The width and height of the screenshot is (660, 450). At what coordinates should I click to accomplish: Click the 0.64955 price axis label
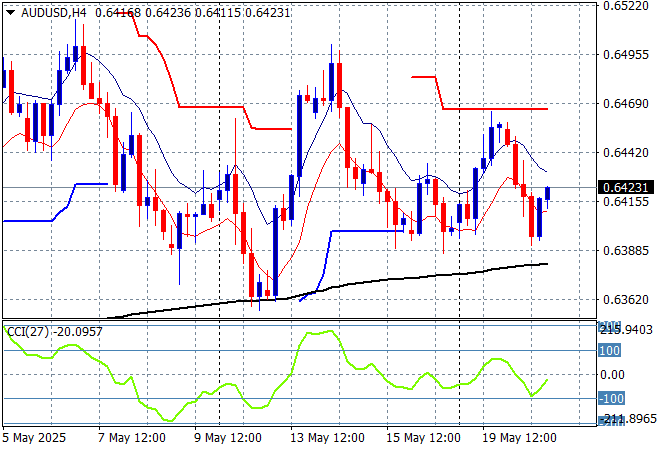point(627,55)
